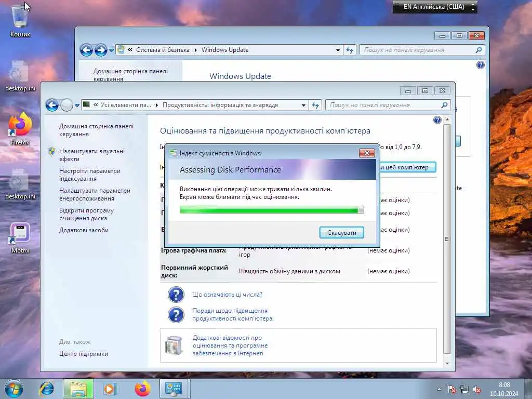Viewport: 532px width, 399px height.
Task: Open 'Домашня сторінка панелі керування' in performance window
Action: (96, 130)
